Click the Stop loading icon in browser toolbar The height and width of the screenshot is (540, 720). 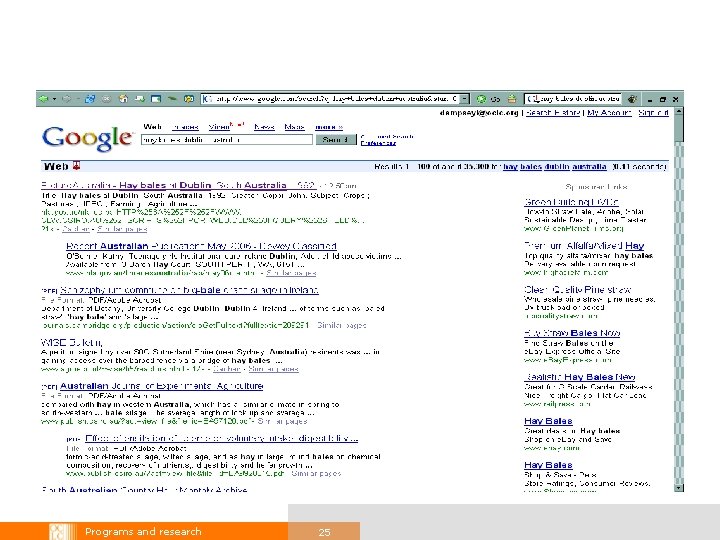click(x=107, y=99)
